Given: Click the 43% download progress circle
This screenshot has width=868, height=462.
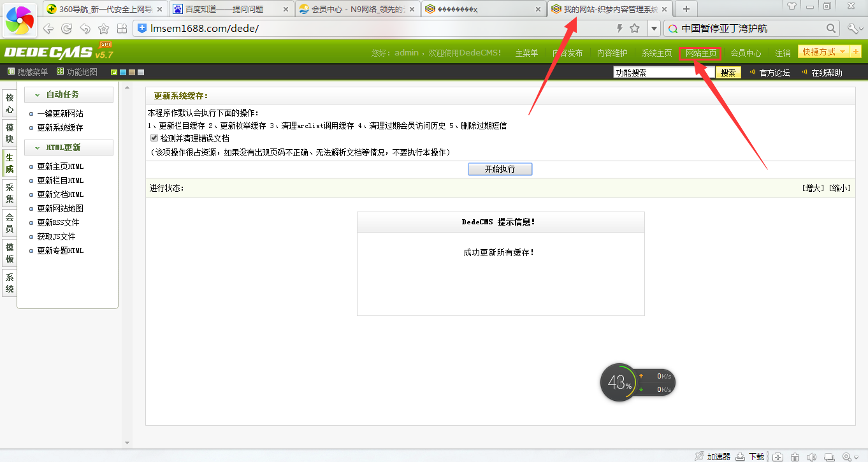Looking at the screenshot, I should coord(619,381).
